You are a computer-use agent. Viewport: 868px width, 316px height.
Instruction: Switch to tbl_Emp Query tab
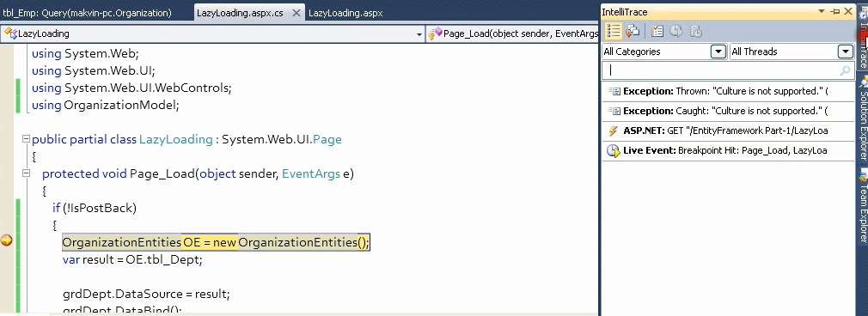(87, 13)
